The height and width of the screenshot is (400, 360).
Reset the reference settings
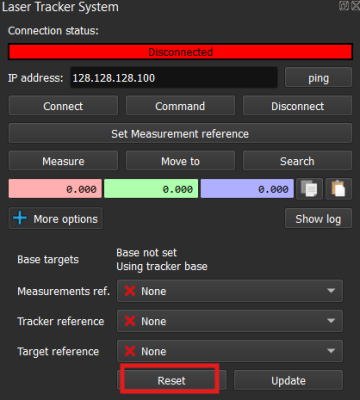171,380
